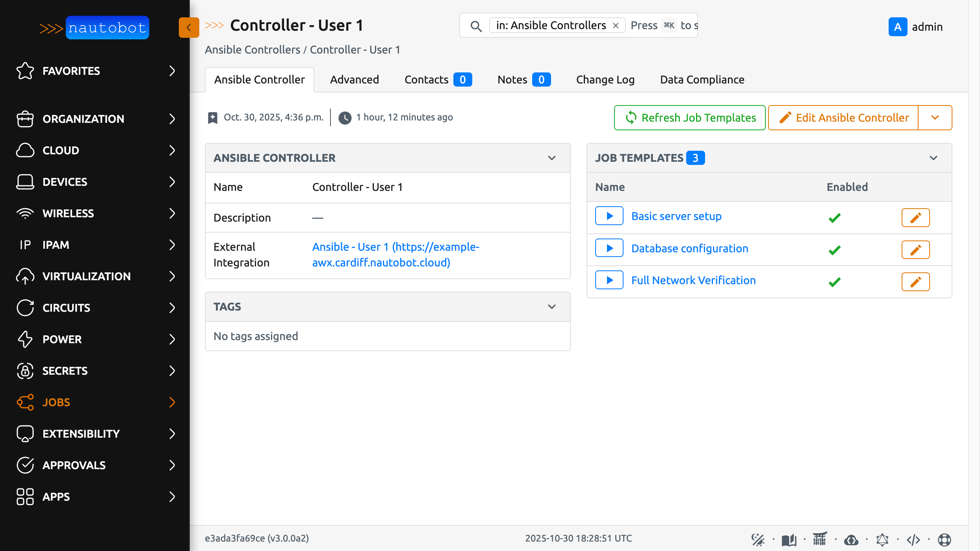Click the search magnifier icon

pyautogui.click(x=476, y=26)
